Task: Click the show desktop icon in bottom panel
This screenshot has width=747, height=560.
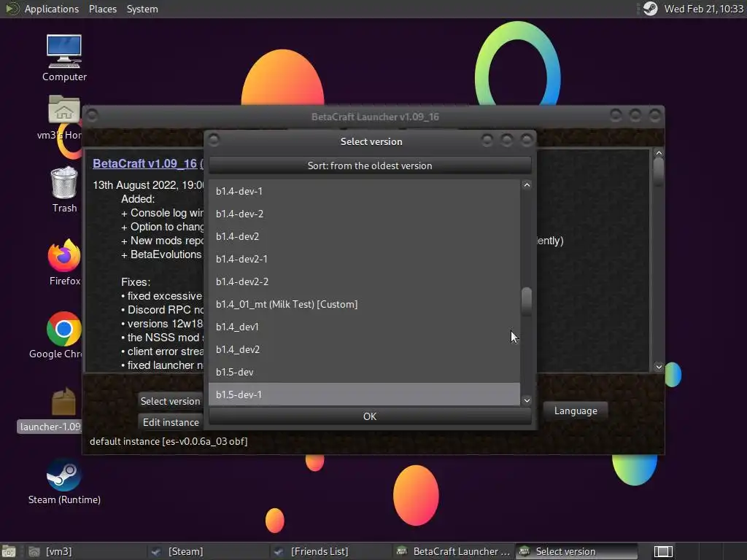Action: pos(8,551)
